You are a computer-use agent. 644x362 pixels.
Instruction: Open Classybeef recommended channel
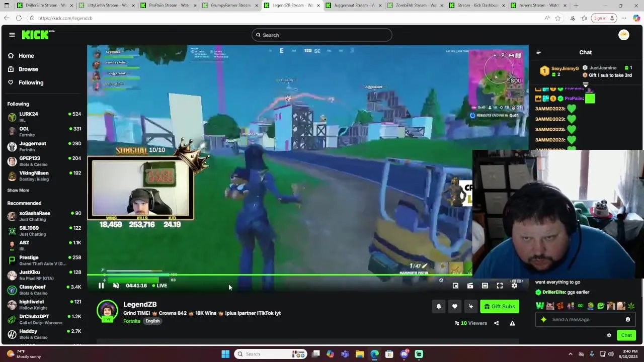click(44, 290)
